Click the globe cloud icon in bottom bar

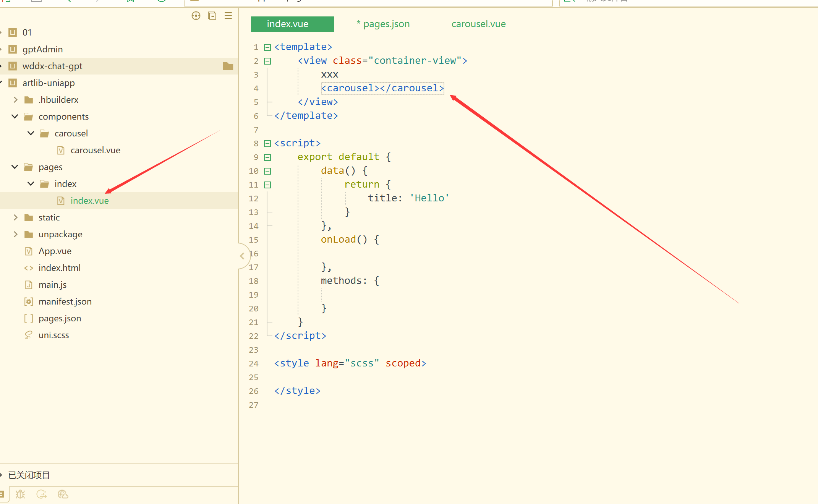(x=63, y=494)
